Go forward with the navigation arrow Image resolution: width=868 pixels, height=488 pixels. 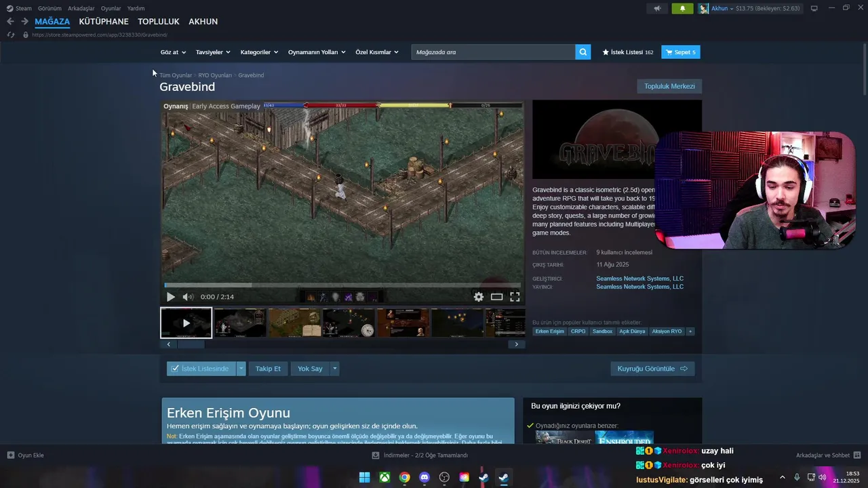24,22
